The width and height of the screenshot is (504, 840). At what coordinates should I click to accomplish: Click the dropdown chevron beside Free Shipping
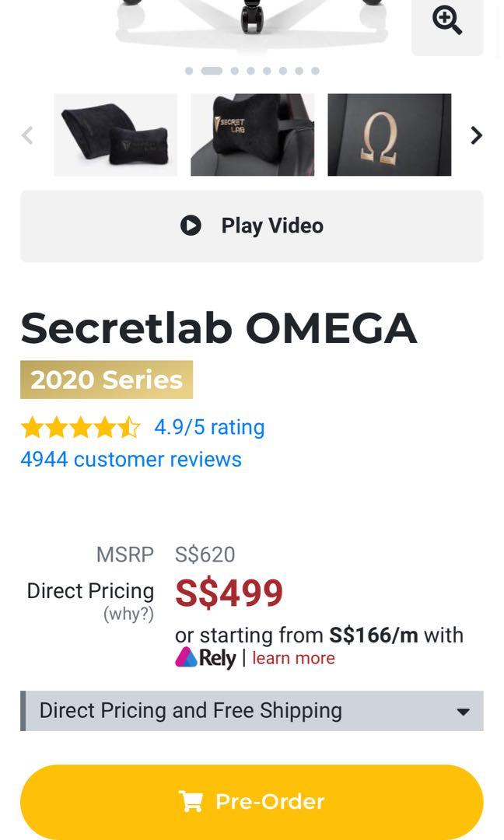click(463, 710)
